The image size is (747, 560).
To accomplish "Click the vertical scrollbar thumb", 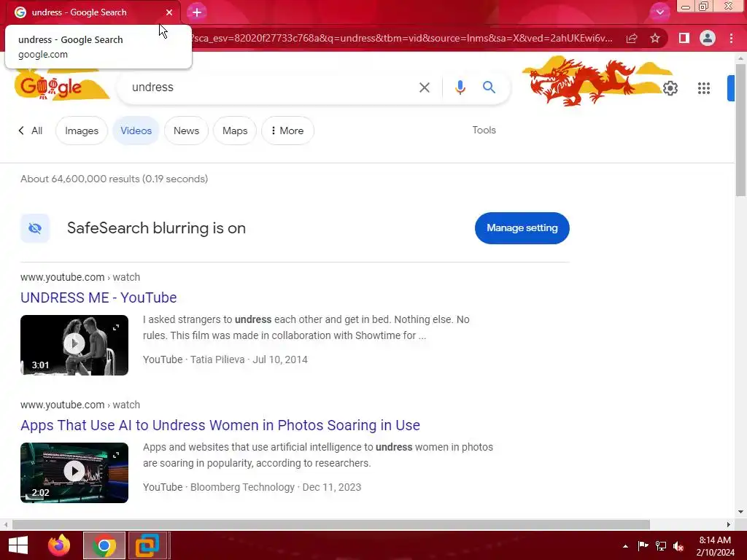I will pos(740,130).
